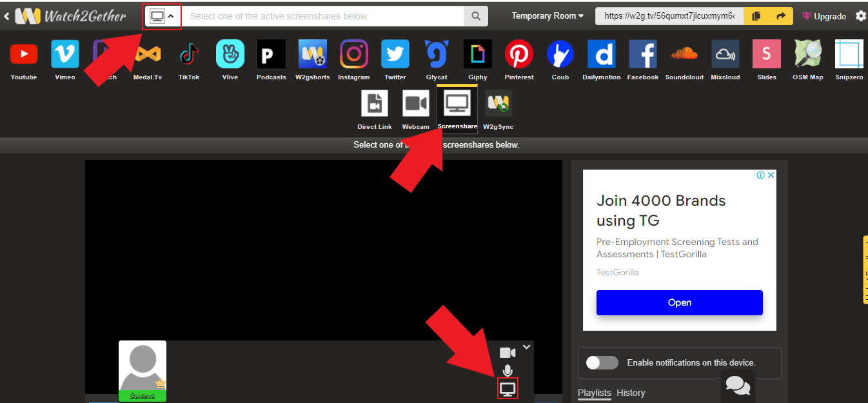Enable notifications on this device switch
Viewport: 868px width, 403px height.
[x=602, y=362]
